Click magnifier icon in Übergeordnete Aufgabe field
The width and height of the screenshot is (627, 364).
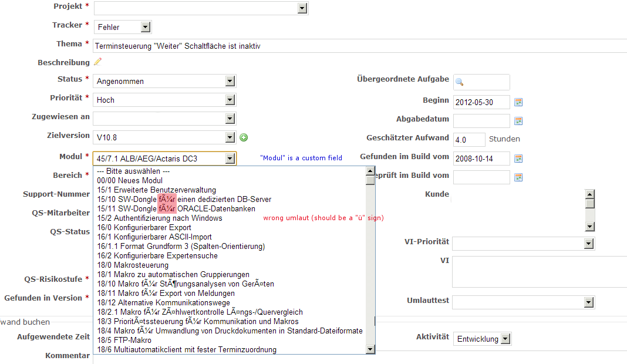click(x=460, y=82)
